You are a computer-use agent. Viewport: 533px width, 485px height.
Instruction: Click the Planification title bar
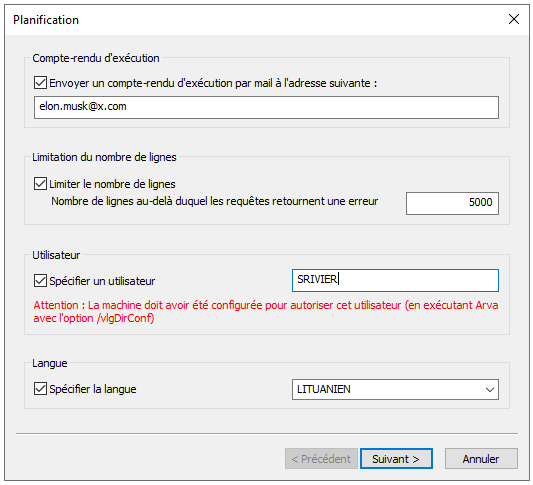[255, 20]
